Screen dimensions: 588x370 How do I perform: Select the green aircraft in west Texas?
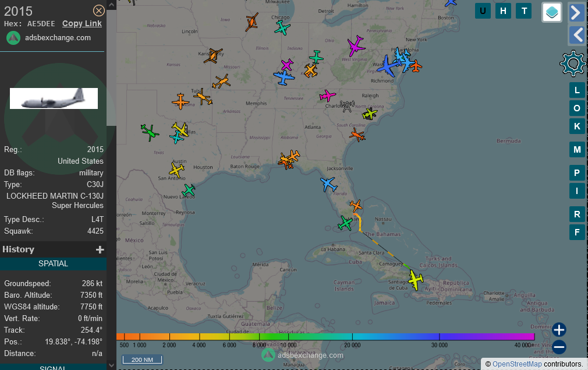point(150,132)
